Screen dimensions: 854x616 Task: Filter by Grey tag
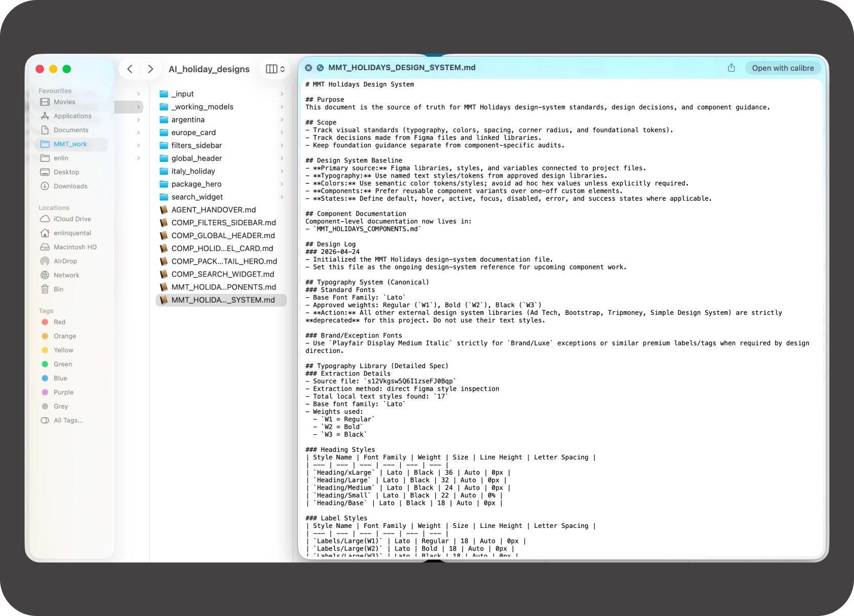72,406
